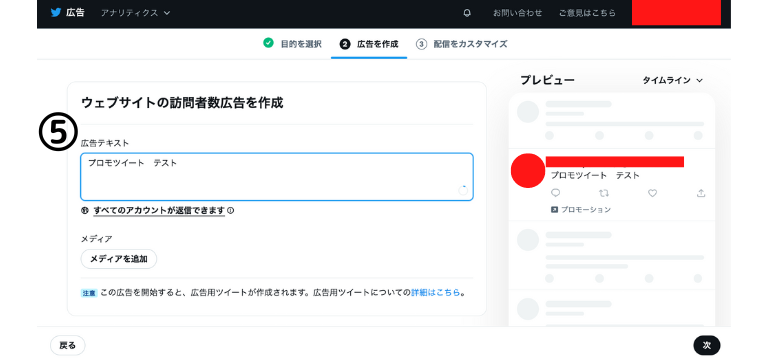Screen dimensions: 768x363
Task: Click すべてのアカウントが返信できます link
Action: tap(159, 211)
